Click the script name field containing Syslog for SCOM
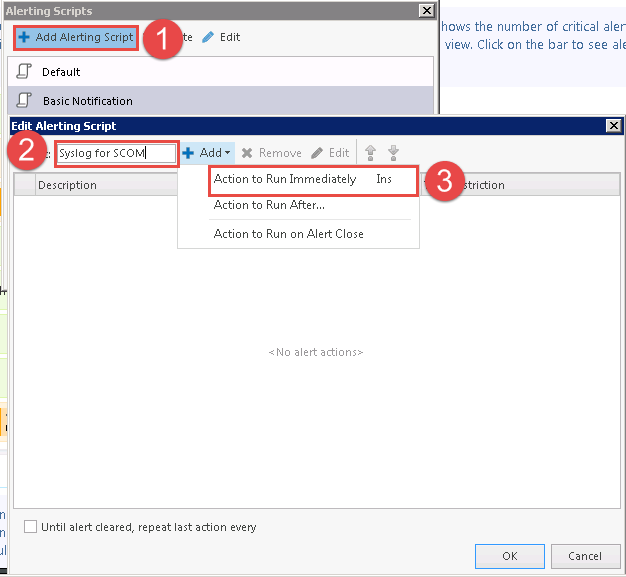 116,153
